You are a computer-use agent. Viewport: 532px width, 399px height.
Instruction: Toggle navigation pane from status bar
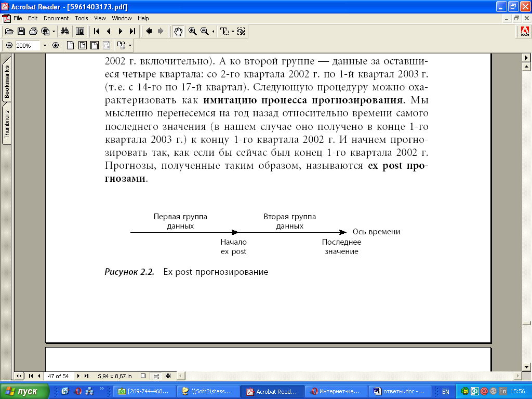pyautogui.click(x=19, y=376)
